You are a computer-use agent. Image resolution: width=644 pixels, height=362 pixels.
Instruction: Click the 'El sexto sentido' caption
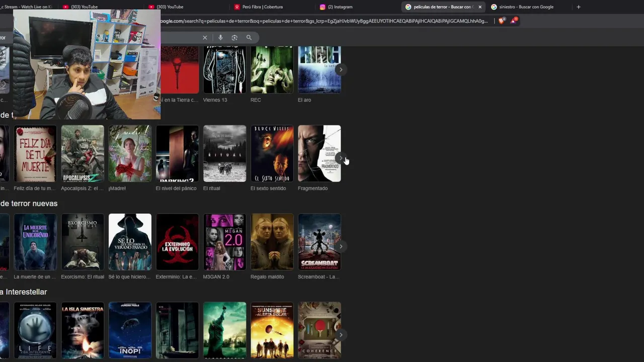268,189
